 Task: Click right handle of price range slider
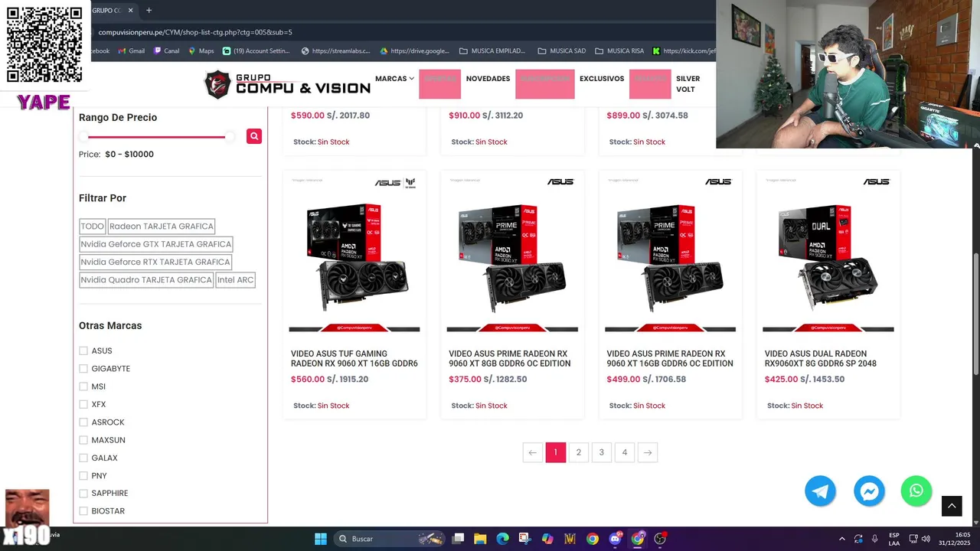pyautogui.click(x=230, y=137)
